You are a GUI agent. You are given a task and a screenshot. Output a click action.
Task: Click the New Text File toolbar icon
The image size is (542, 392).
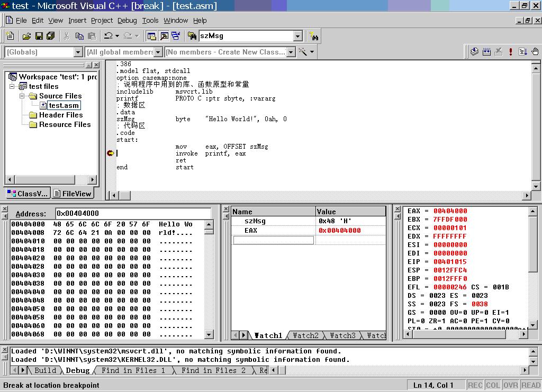[x=11, y=36]
